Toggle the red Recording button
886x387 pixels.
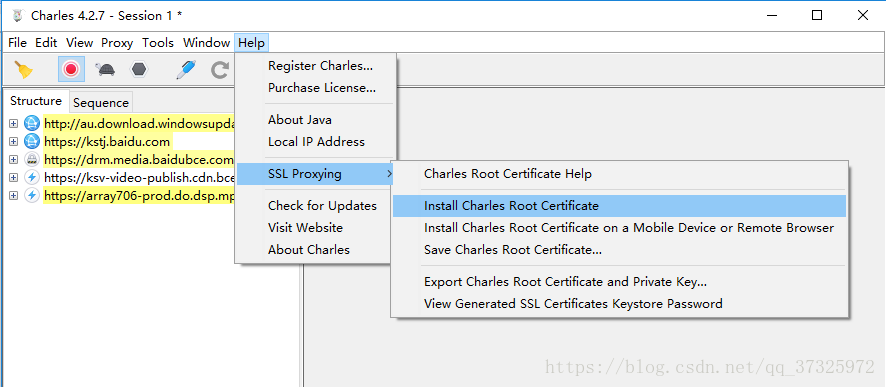point(71,69)
